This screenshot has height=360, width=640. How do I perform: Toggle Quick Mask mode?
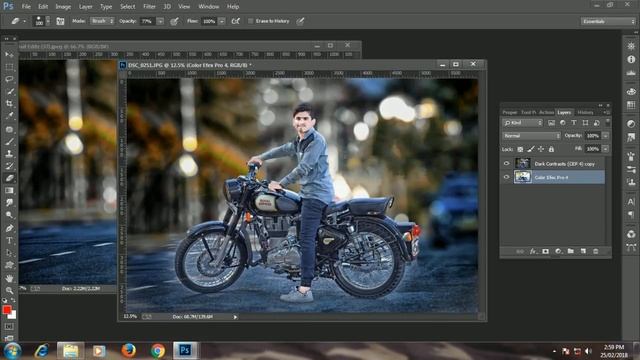[x=9, y=327]
